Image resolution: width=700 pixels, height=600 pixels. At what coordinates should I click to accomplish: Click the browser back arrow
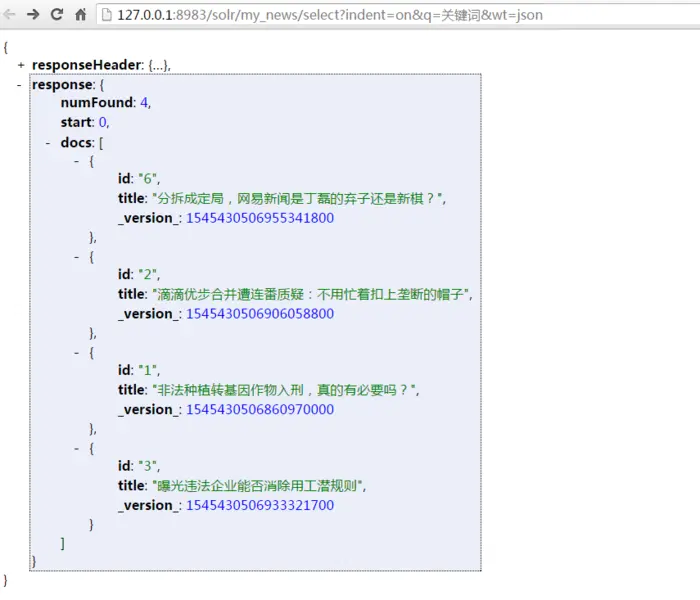(9, 15)
